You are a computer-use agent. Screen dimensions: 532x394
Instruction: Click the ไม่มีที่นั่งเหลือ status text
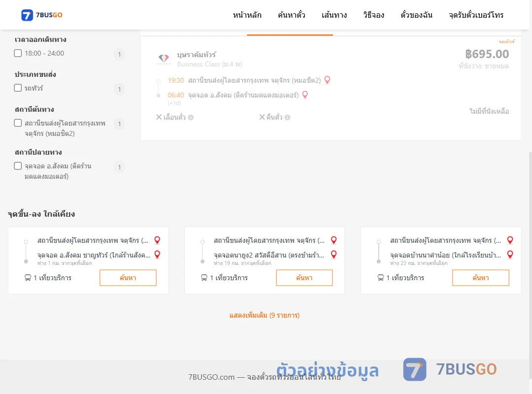(489, 111)
